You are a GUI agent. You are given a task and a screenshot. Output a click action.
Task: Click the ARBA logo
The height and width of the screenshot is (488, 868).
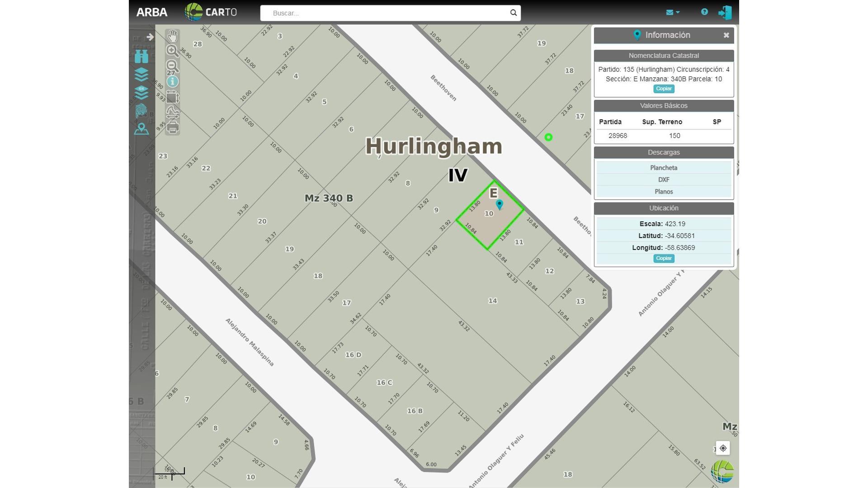click(x=152, y=12)
